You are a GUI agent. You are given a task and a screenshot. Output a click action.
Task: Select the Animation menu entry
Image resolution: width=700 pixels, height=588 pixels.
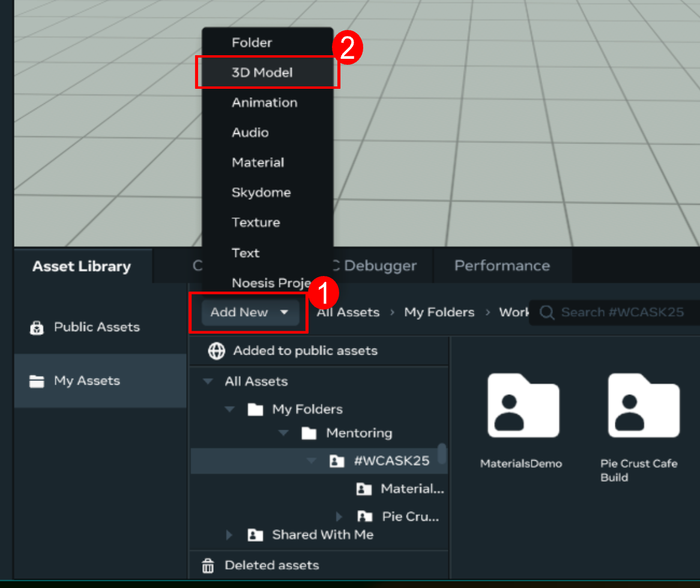(264, 103)
